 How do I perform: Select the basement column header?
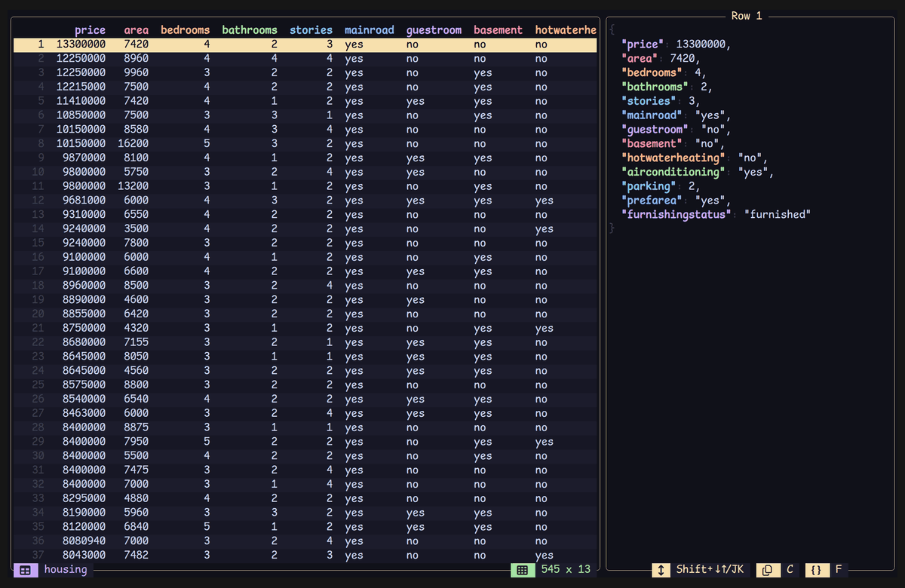click(x=498, y=30)
